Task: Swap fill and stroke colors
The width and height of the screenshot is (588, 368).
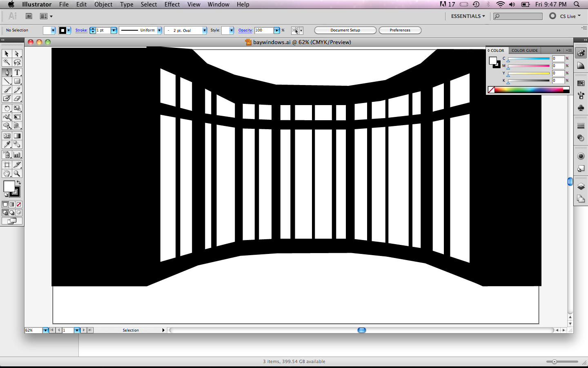Action: [19, 182]
